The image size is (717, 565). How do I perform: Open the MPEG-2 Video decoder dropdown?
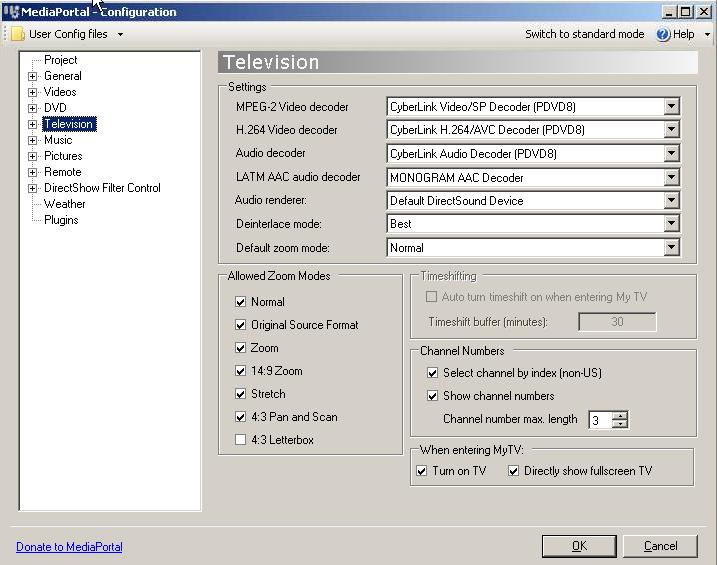pos(671,107)
